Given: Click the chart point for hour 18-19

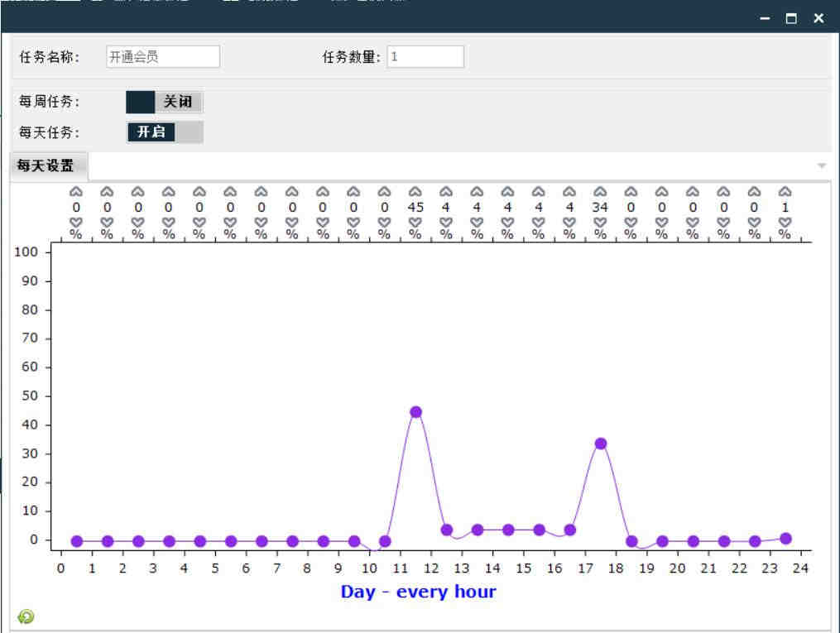Looking at the screenshot, I should pos(631,541).
